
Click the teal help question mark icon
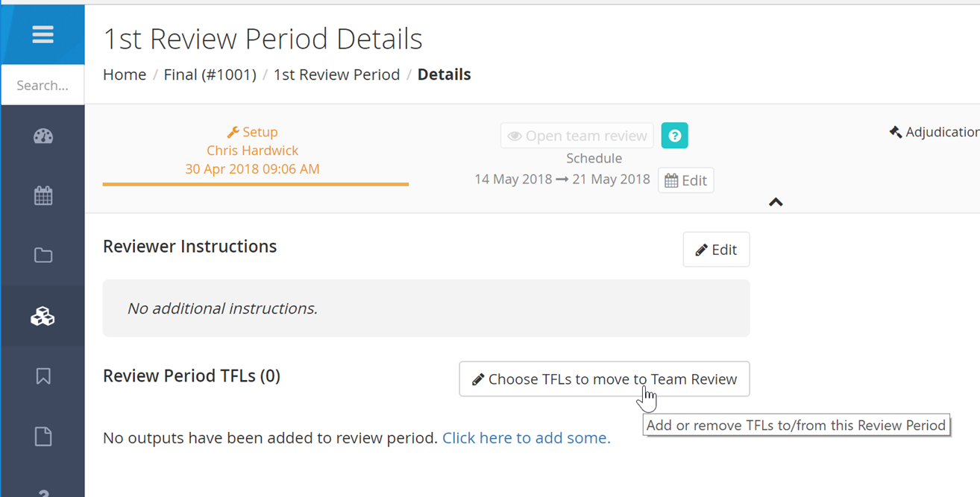coord(674,136)
